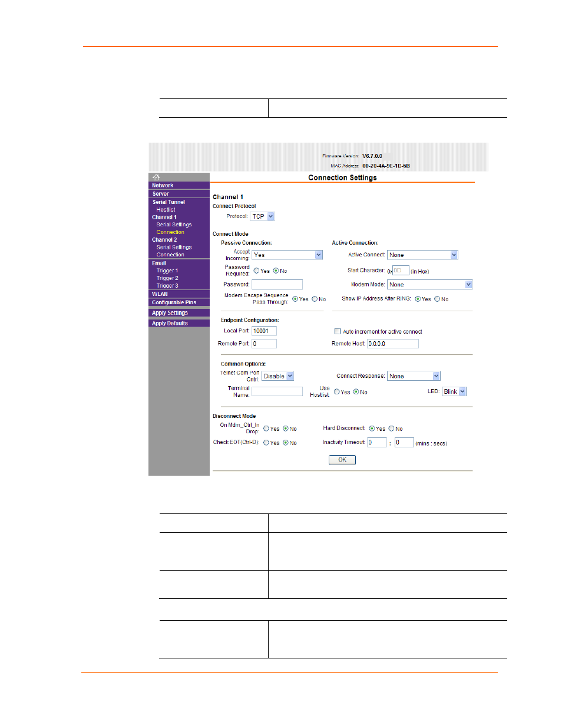Open Channel 2 Serial Settings
562x728 pixels.
click(x=174, y=248)
